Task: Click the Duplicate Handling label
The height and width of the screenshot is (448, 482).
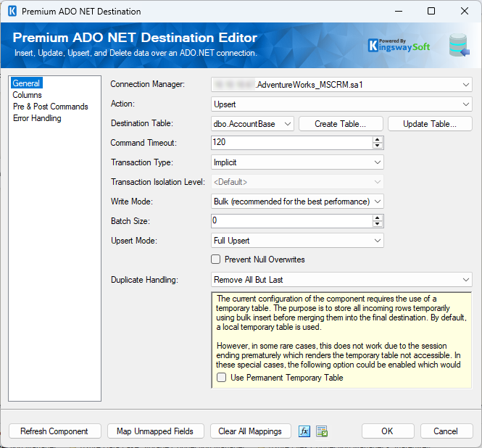Action: [x=144, y=280]
